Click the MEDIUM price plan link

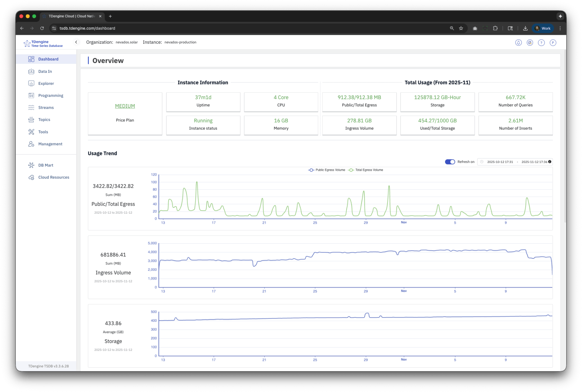[125, 106]
